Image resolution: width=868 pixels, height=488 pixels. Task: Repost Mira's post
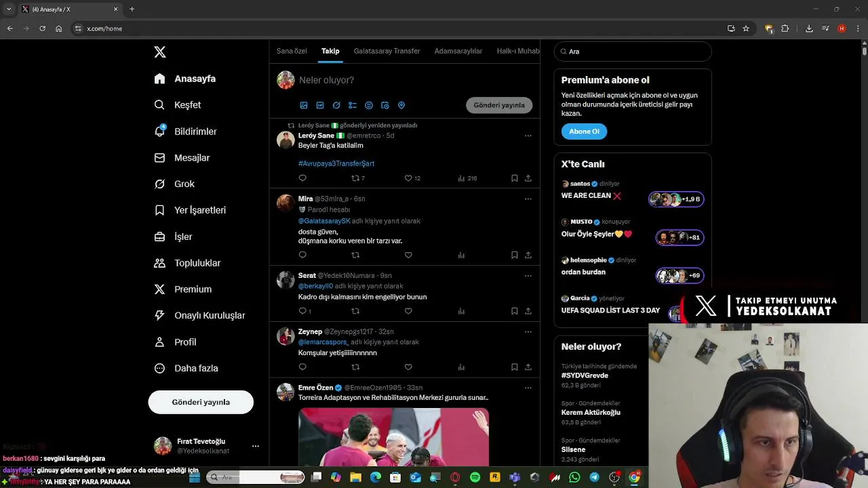click(355, 256)
